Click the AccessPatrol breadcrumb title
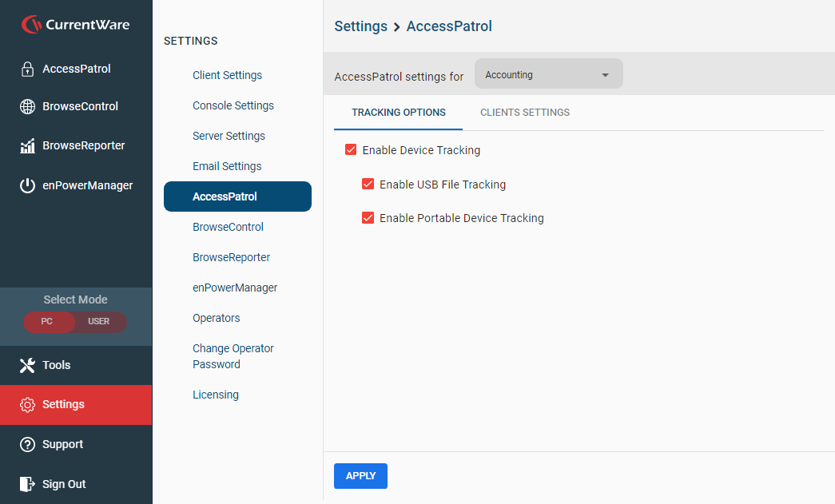Image resolution: width=835 pixels, height=504 pixels. tap(449, 26)
